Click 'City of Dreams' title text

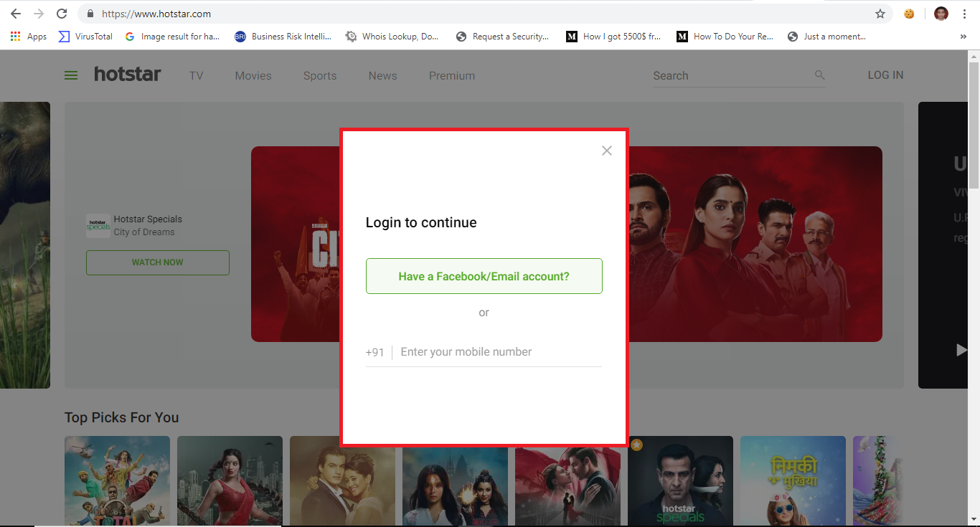coord(144,232)
